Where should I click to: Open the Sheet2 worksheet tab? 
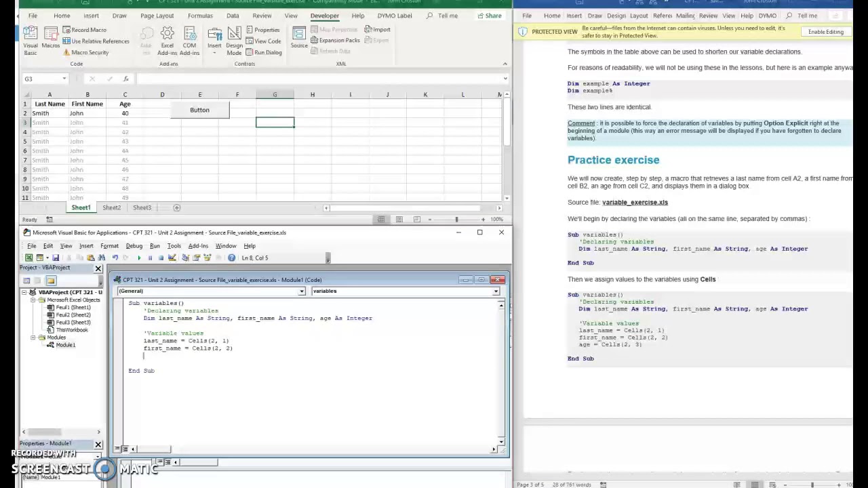pyautogui.click(x=111, y=207)
